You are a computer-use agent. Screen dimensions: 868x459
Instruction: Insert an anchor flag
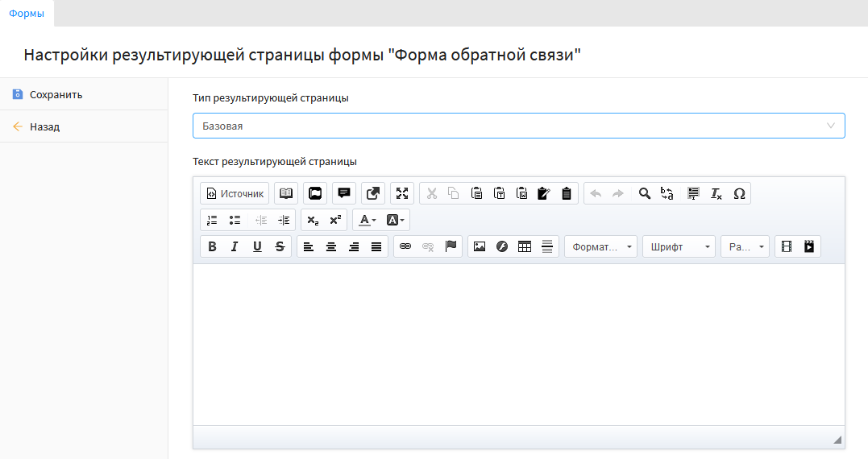(451, 246)
